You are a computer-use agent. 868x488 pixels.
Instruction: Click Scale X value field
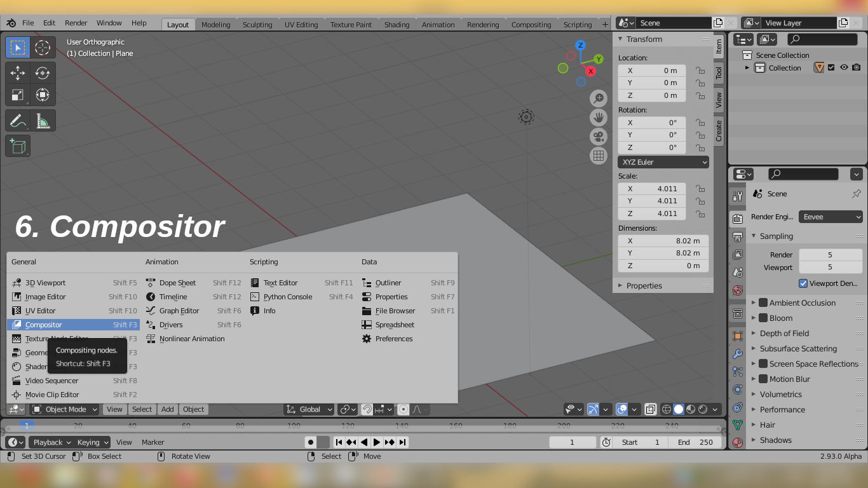tap(652, 189)
